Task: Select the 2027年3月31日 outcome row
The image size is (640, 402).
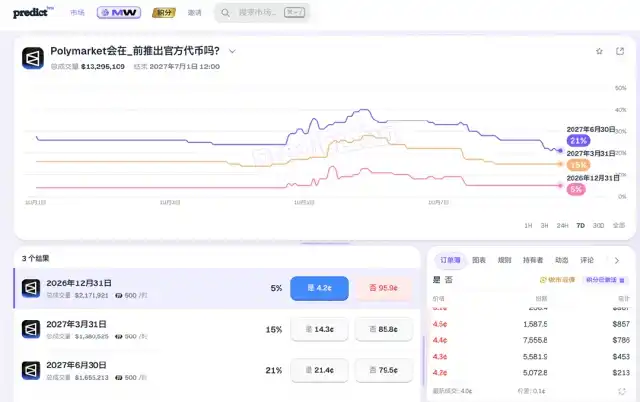Action: [217, 329]
